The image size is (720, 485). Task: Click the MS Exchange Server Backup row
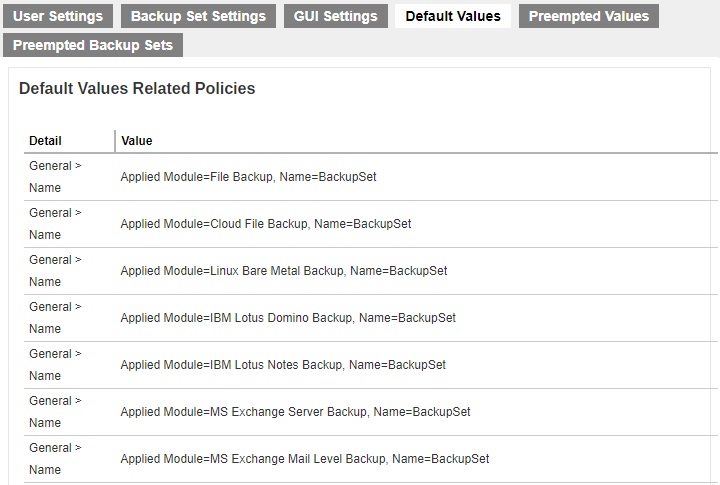[x=295, y=412]
